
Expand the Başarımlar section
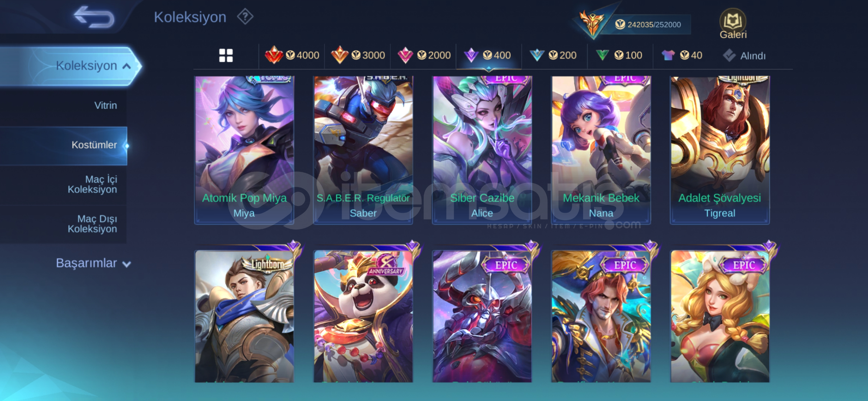click(x=93, y=263)
